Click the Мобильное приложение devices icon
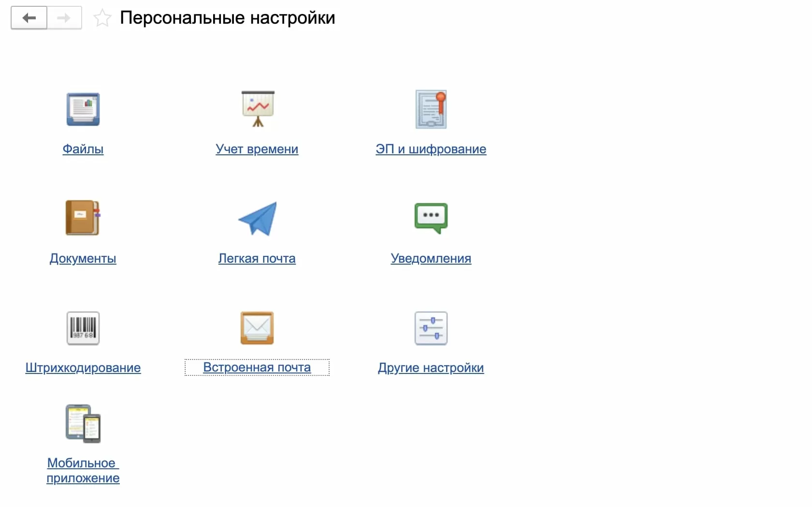The height and width of the screenshot is (507, 812). click(x=83, y=424)
